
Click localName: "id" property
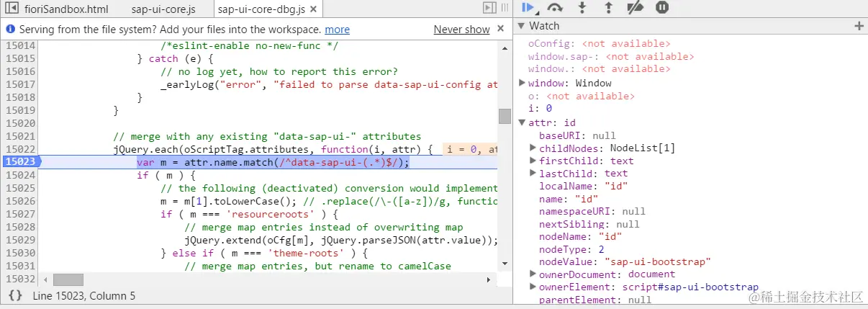584,187
